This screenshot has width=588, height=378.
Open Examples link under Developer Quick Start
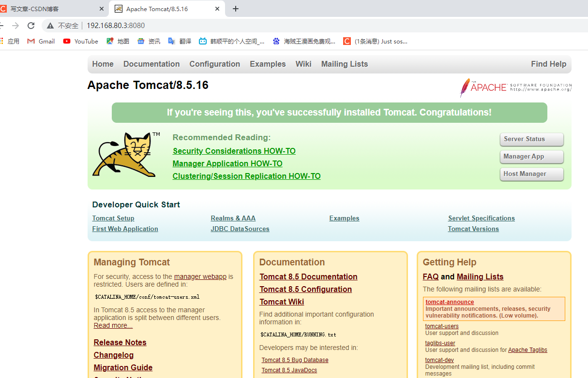click(x=345, y=218)
